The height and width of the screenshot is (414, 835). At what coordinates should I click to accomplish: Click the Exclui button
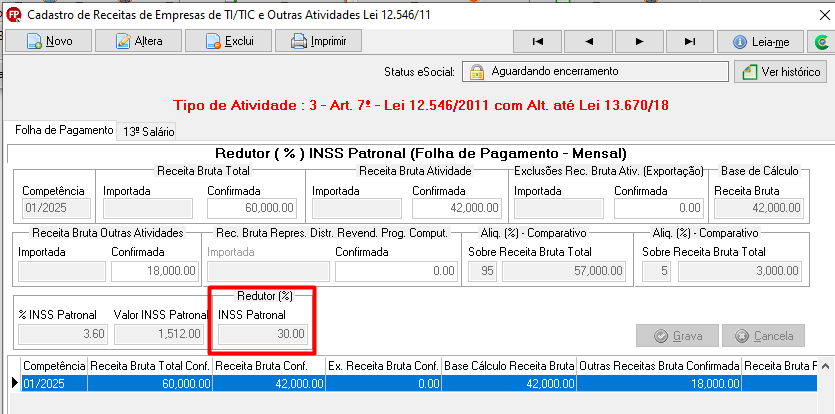pyautogui.click(x=228, y=41)
